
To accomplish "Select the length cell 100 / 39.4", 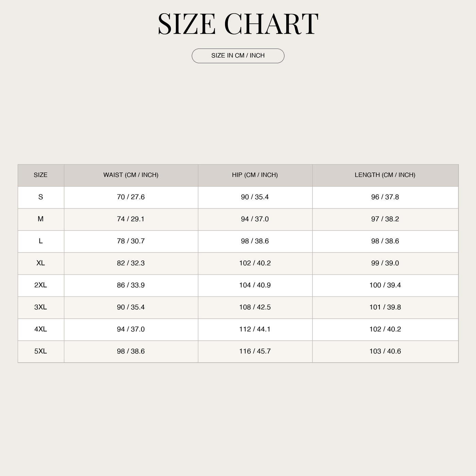I will [x=385, y=286].
